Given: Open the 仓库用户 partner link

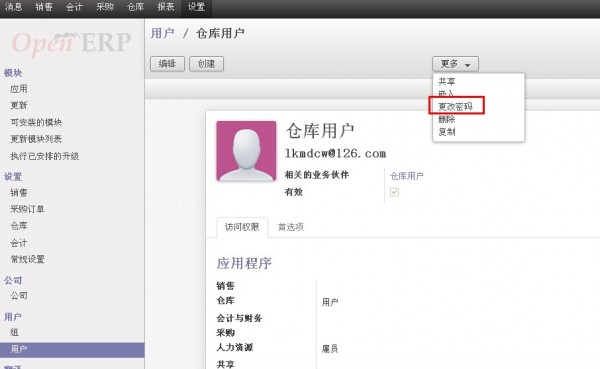Looking at the screenshot, I should 406,176.
